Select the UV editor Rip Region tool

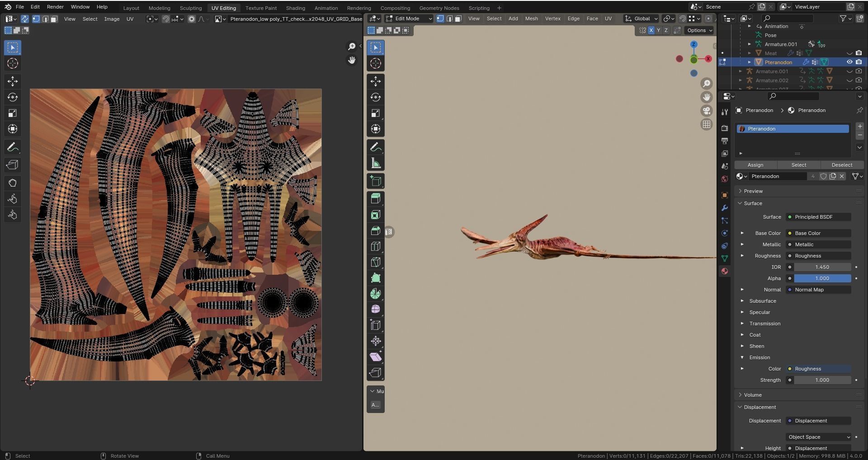point(13,165)
